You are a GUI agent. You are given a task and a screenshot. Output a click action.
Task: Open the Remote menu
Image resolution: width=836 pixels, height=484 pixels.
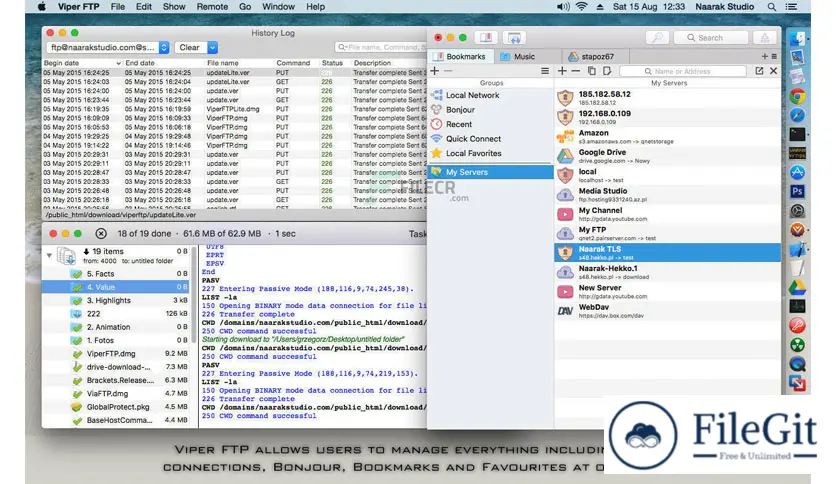coord(212,7)
